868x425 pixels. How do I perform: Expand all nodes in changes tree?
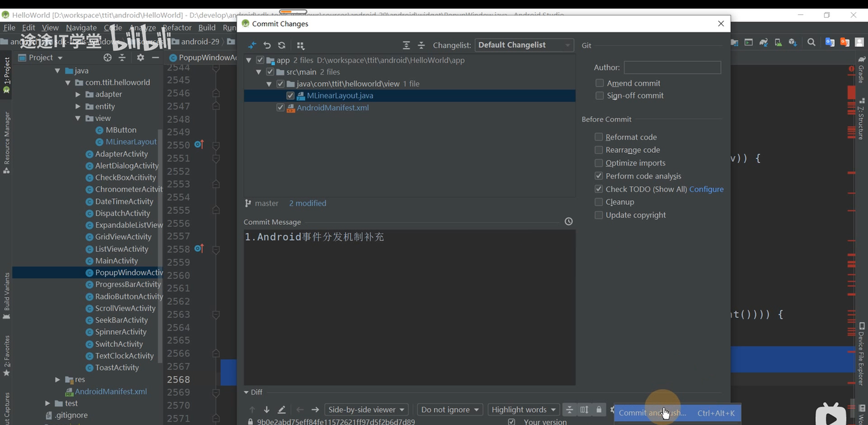tap(406, 45)
